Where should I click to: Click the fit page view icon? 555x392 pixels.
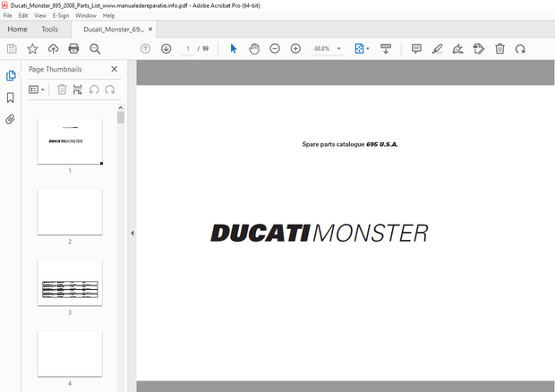coord(359,49)
